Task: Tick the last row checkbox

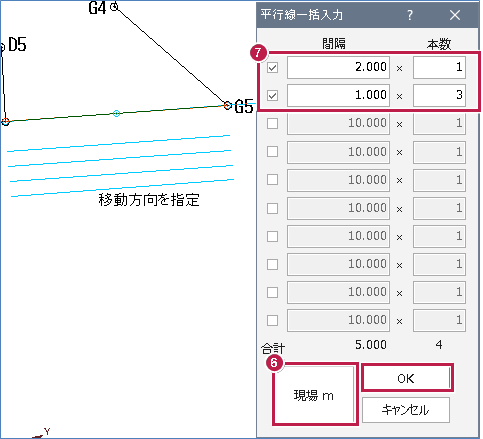Action: pos(272,321)
